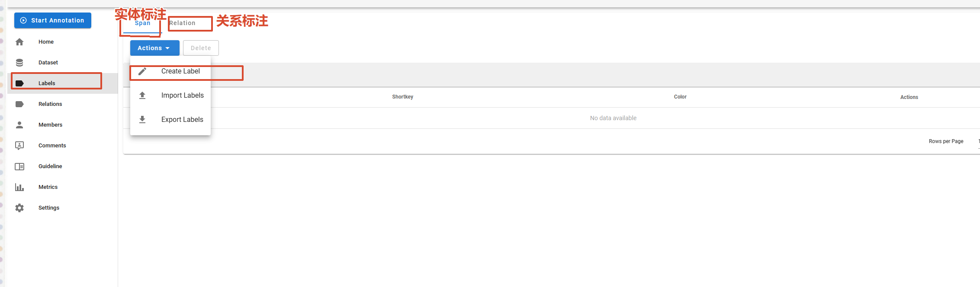Click the Dataset database icon
This screenshot has height=287, width=980.
(x=19, y=63)
